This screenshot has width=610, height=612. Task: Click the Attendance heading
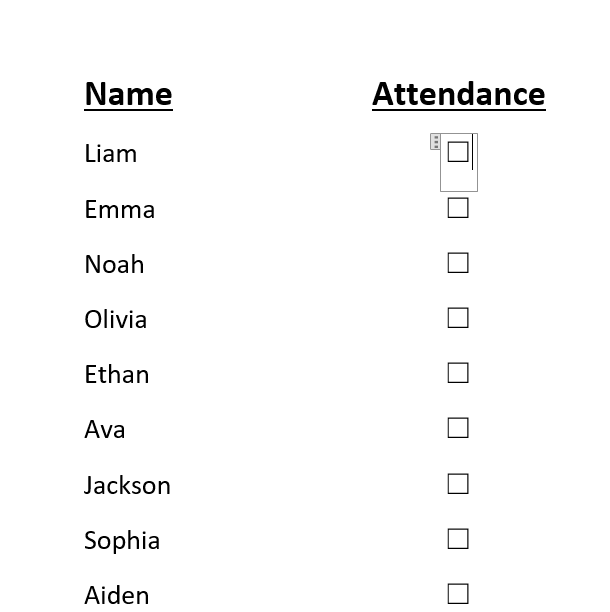coord(459,94)
